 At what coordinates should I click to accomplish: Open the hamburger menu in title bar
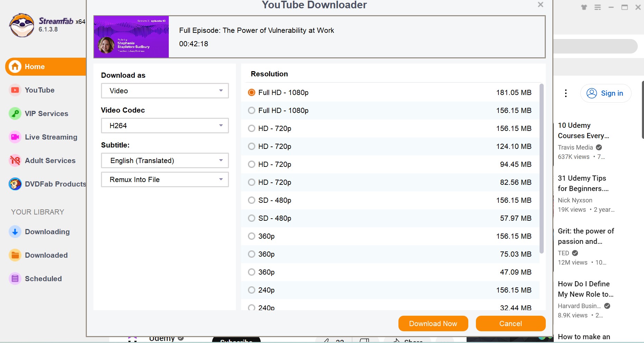[x=598, y=7]
